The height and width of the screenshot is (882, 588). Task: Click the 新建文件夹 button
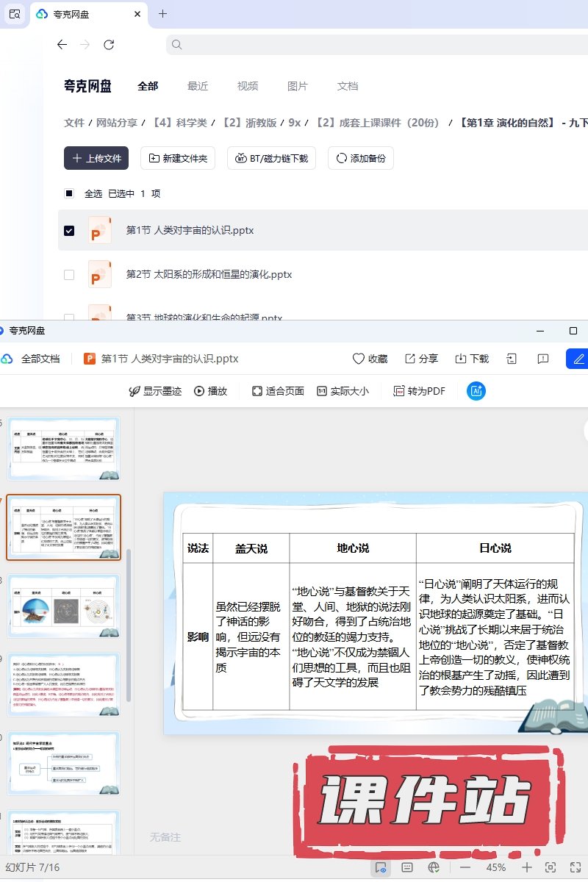tap(178, 158)
